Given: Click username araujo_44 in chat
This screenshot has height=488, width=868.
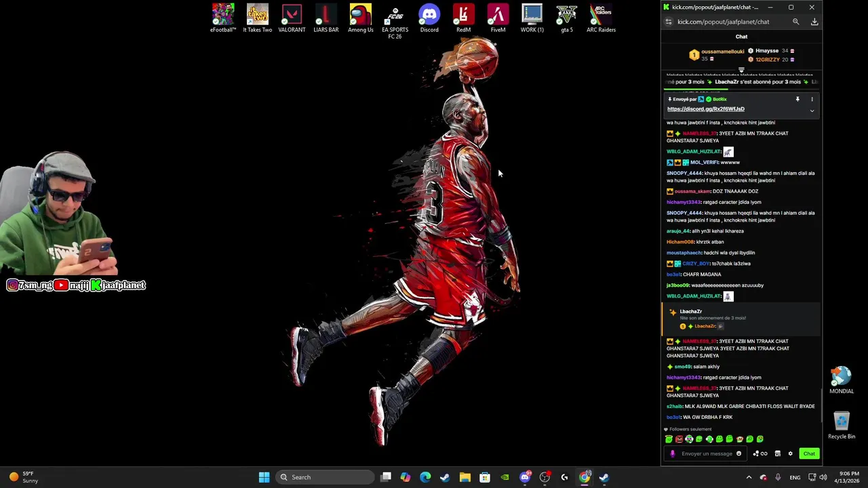Looking at the screenshot, I should click(678, 231).
